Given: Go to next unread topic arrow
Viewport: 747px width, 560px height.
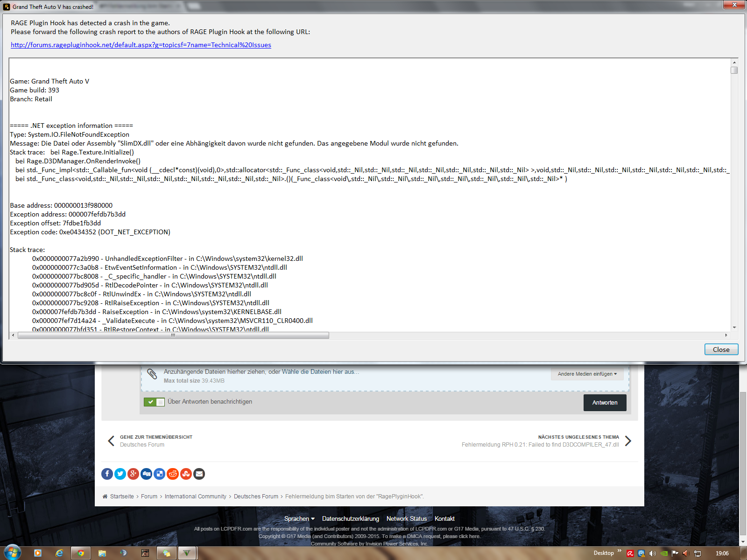Looking at the screenshot, I should click(628, 441).
